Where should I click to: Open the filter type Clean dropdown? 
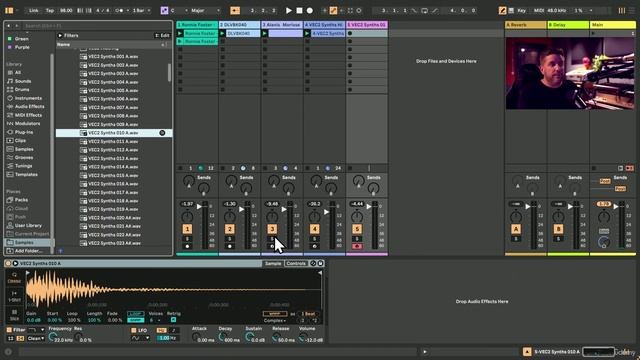pyautogui.click(x=36, y=339)
